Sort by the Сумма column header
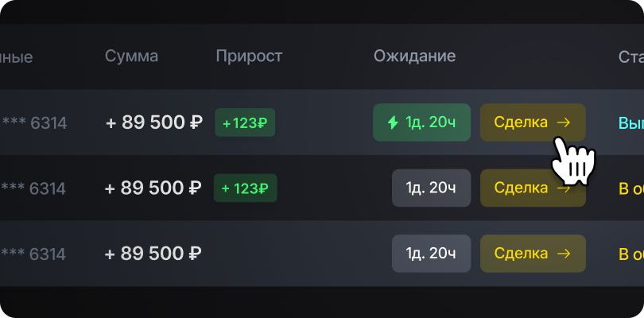This screenshot has width=644, height=318. (131, 56)
